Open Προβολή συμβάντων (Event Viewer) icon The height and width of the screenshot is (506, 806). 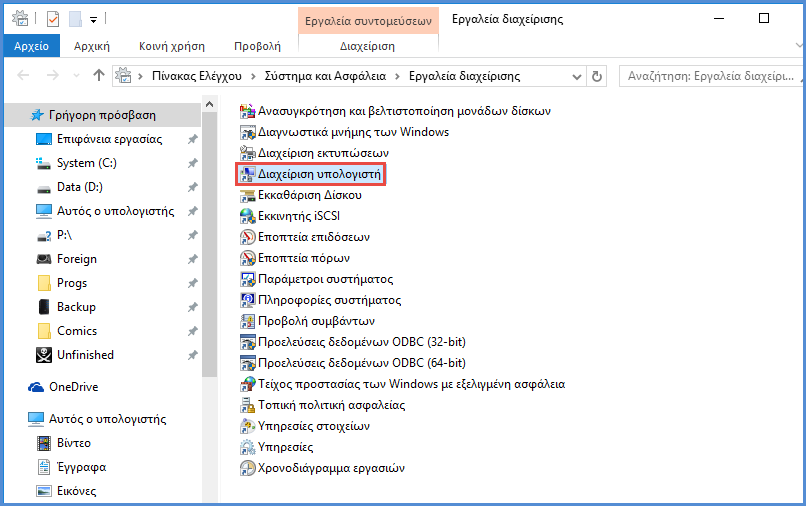coord(248,321)
